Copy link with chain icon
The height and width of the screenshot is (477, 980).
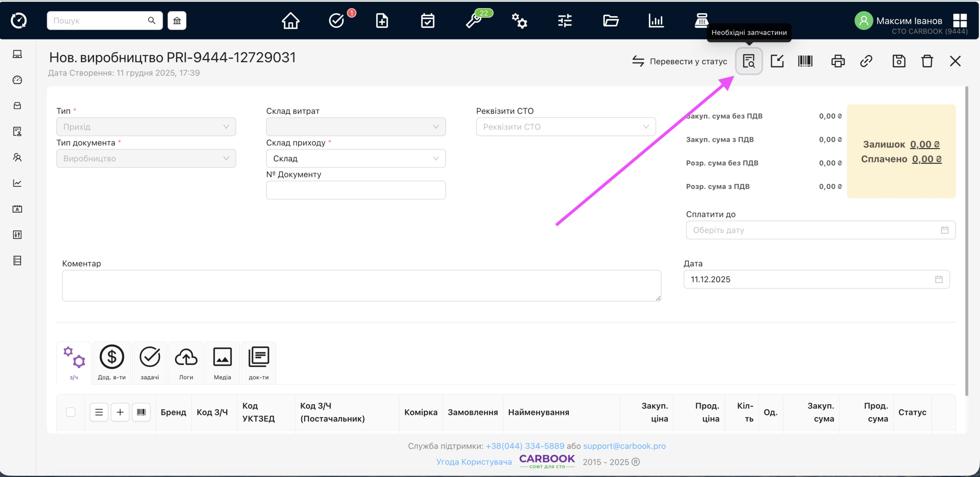coord(866,61)
